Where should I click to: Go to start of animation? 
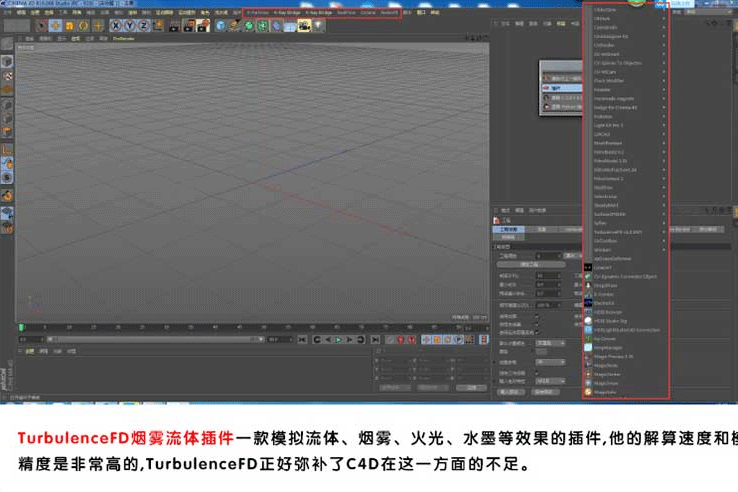[302, 339]
